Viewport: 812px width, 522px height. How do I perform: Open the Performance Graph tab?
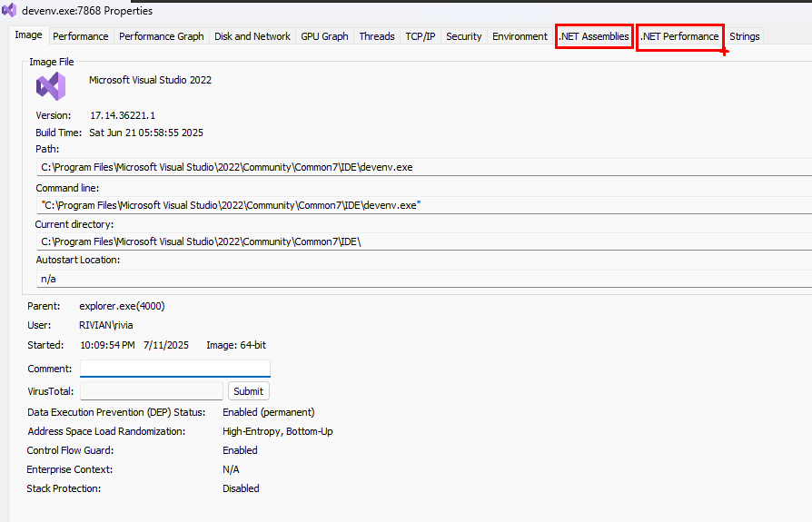pos(161,36)
